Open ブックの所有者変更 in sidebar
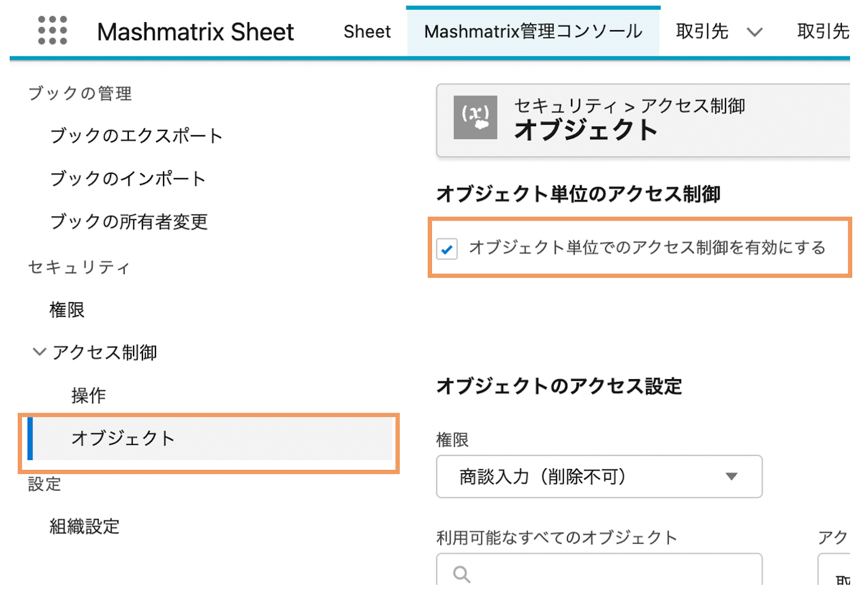 pos(128,222)
